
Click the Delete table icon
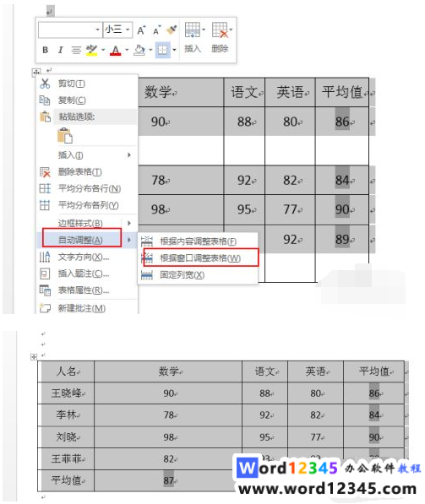pos(220,30)
